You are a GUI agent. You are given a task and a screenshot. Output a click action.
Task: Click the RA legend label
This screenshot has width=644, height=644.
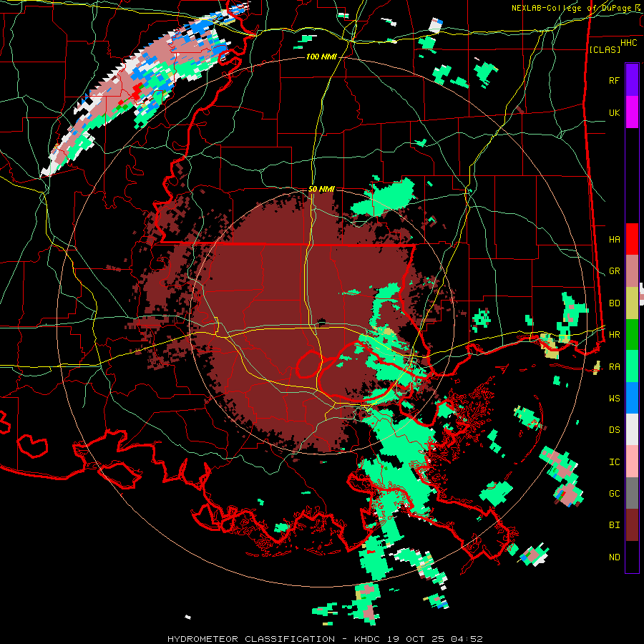coord(614,367)
